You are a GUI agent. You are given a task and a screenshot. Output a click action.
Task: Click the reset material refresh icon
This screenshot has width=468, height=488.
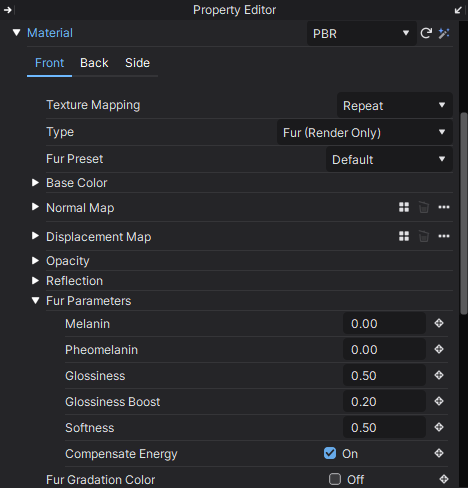coord(426,33)
